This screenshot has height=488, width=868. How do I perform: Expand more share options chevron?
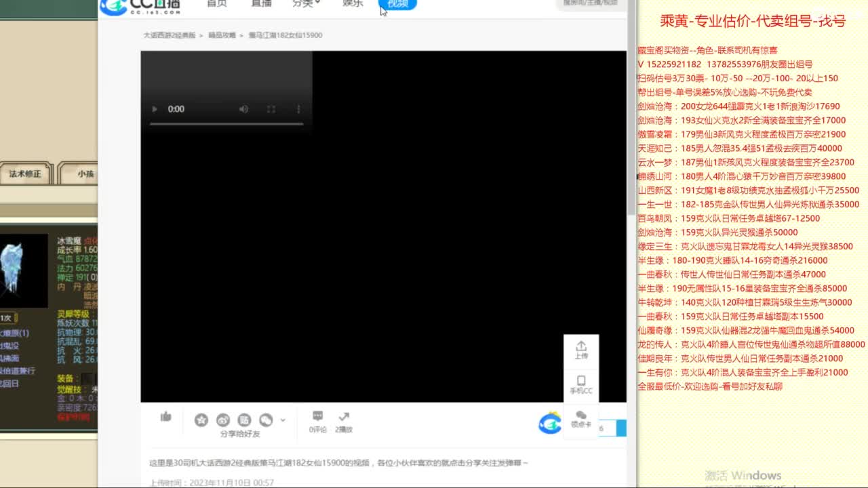click(283, 420)
